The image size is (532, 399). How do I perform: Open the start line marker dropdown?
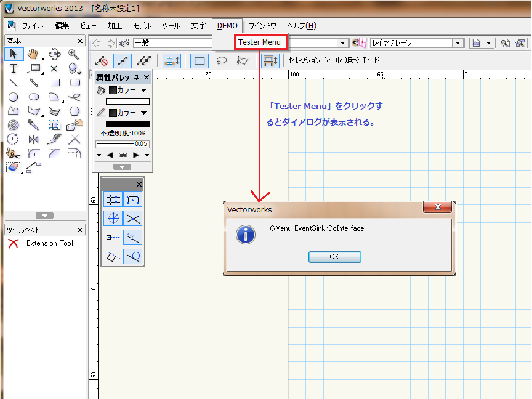click(x=99, y=155)
